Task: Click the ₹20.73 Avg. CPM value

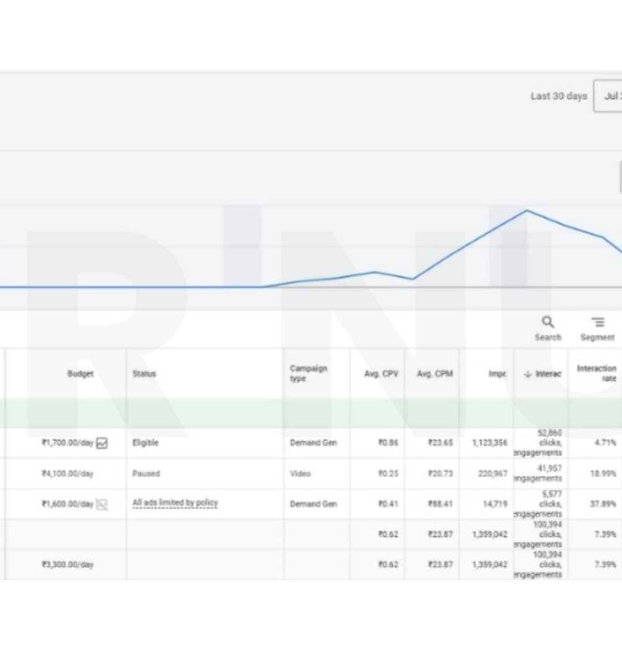Action: point(440,474)
